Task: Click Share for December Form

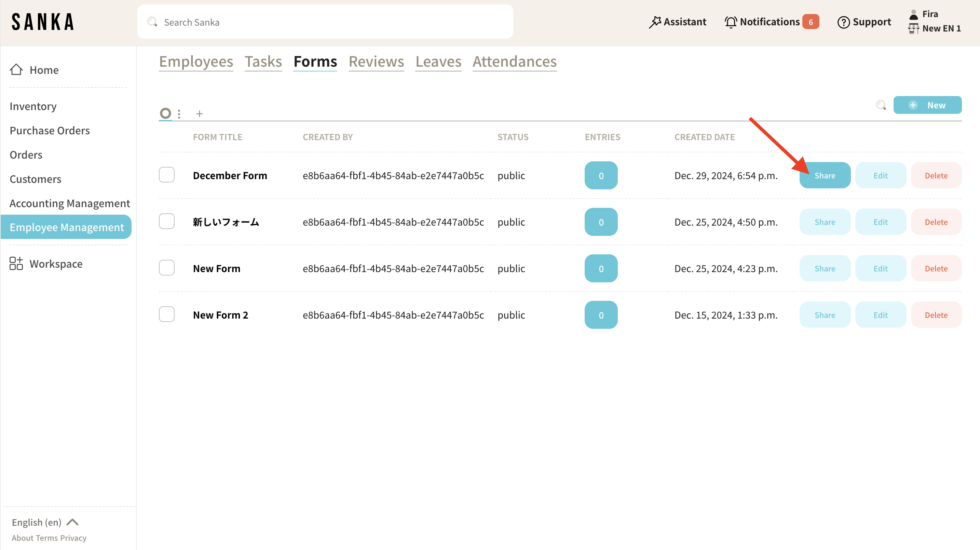Action: (x=825, y=175)
